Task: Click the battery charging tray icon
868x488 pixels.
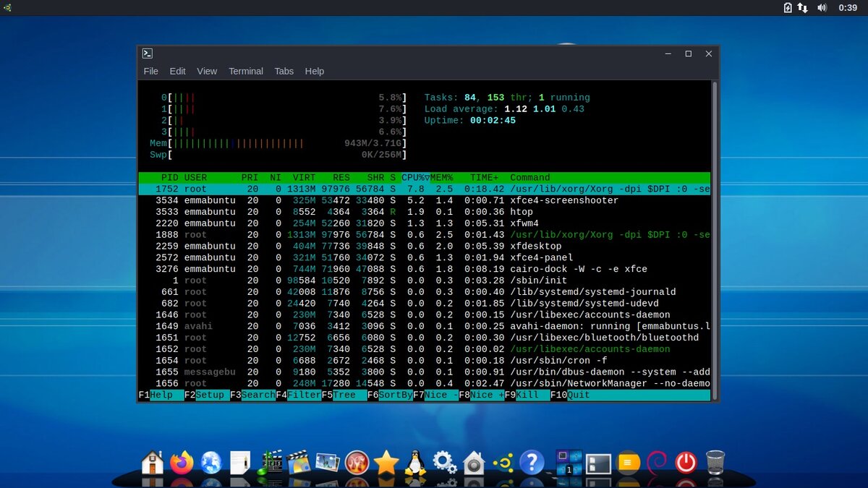Action: tap(788, 7)
